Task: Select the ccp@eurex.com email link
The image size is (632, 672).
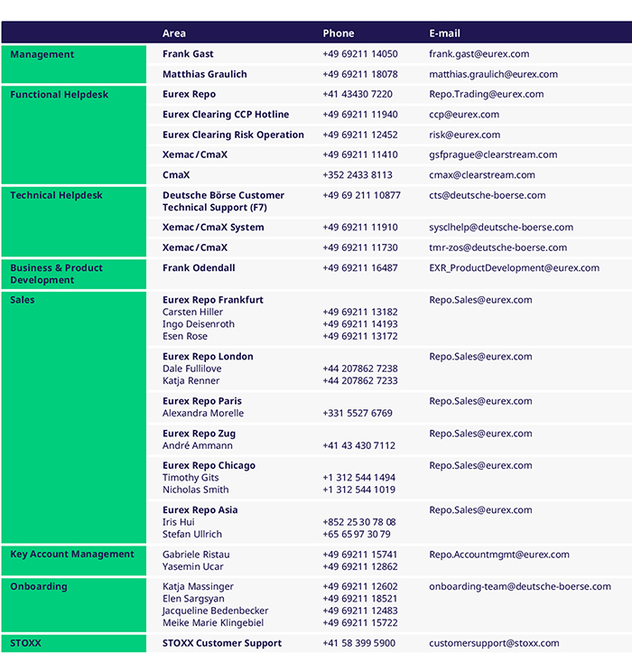Action: click(464, 115)
